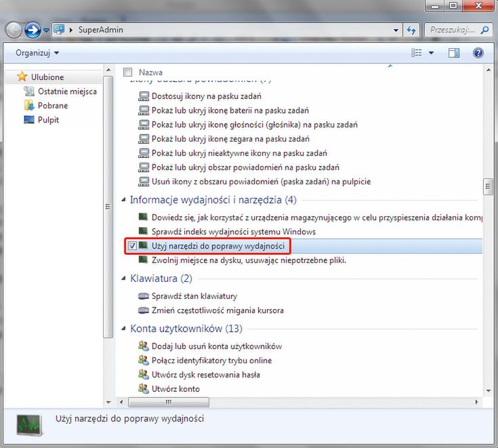
Task: Click the Forward navigation arrow button
Action: pyautogui.click(x=33, y=30)
